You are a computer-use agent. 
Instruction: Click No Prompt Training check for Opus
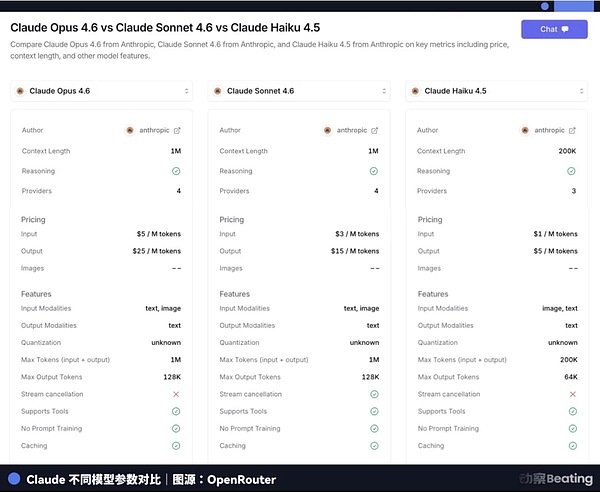176,428
